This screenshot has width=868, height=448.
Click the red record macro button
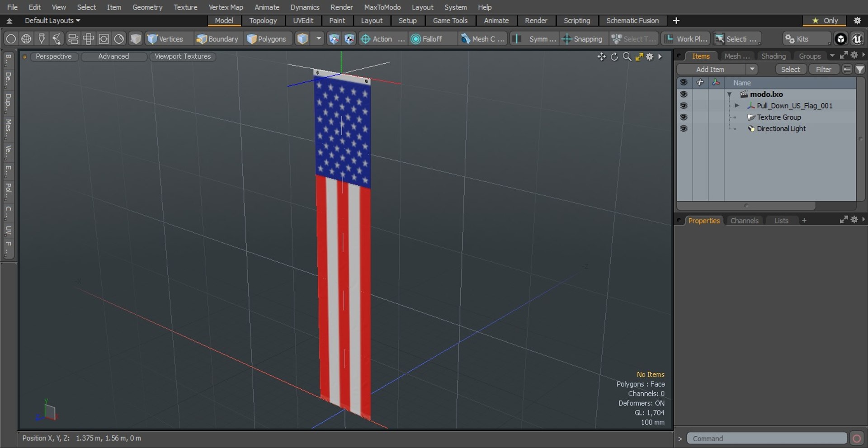(856, 439)
